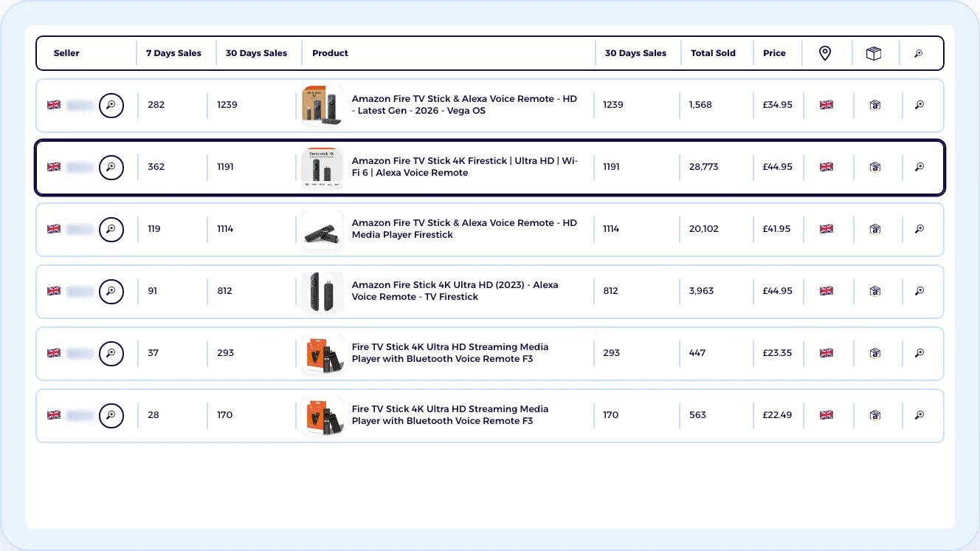Screen dimensions: 980x551
Task: Sort by the Total Sold column header
Action: tap(713, 53)
